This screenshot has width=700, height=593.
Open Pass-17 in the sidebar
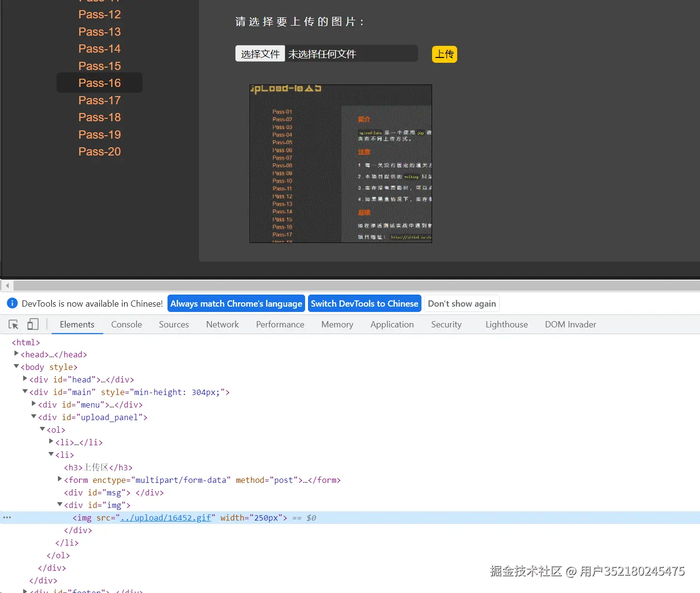tap(99, 100)
